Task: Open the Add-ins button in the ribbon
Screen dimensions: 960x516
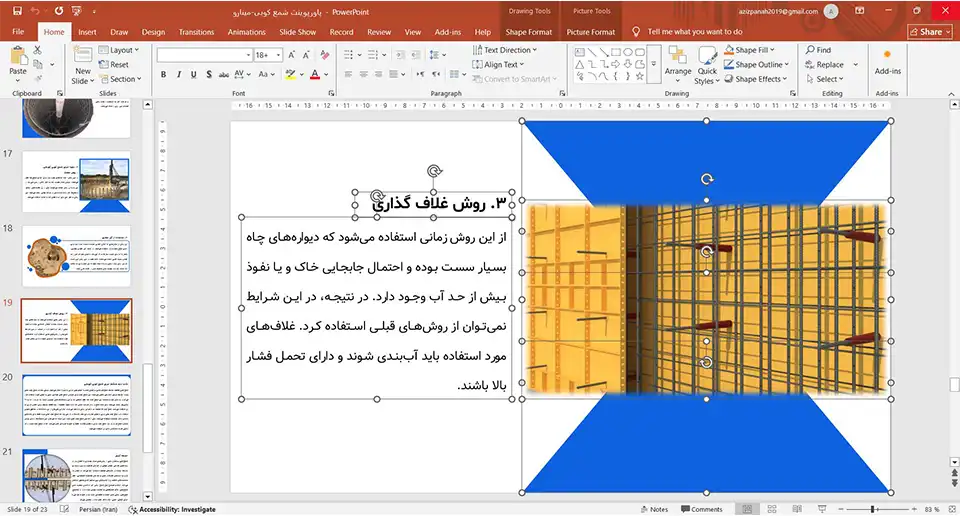Action: (x=887, y=62)
